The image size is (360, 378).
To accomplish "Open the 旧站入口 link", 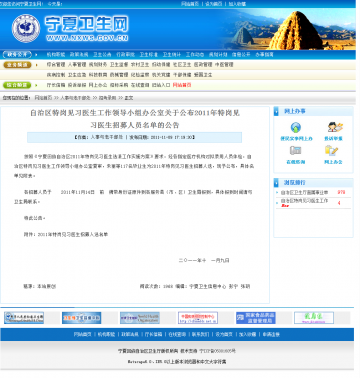I will point(161,85).
